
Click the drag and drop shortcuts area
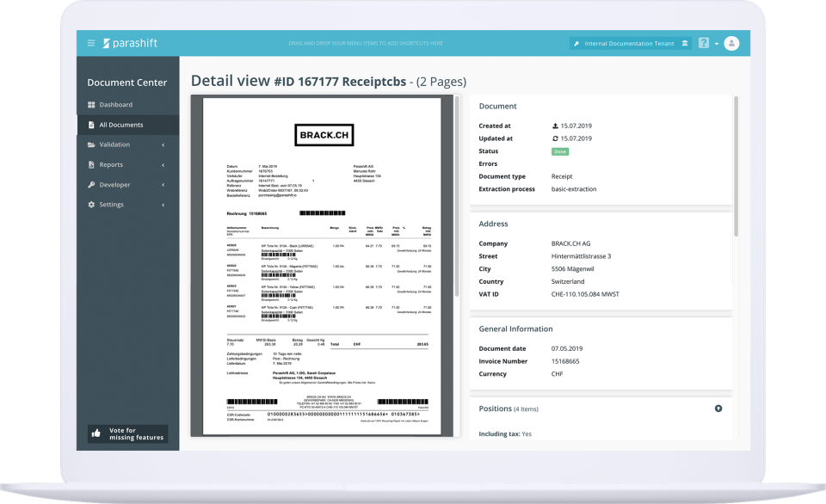tap(366, 43)
